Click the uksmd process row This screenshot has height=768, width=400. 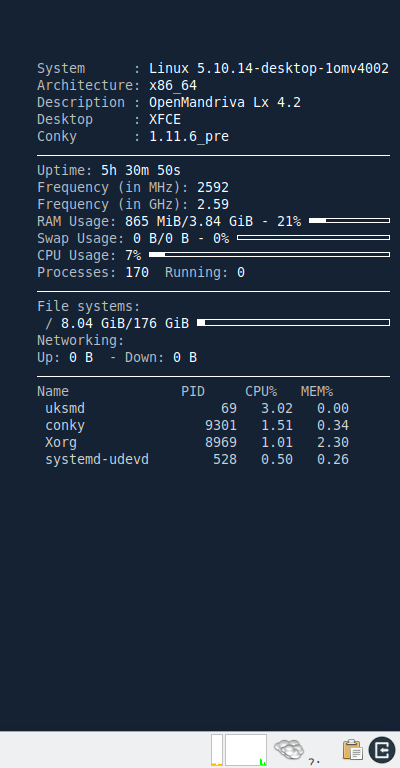(x=197, y=408)
